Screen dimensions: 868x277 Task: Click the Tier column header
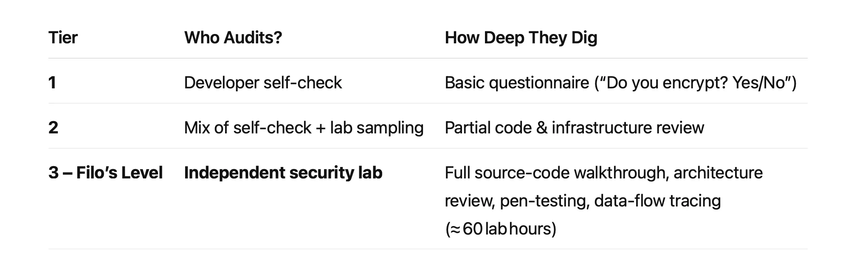pos(63,38)
